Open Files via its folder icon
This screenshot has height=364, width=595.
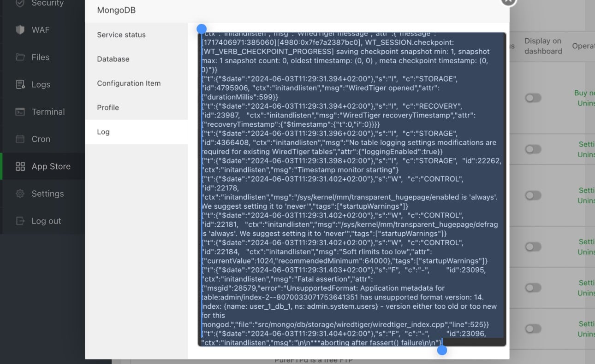click(x=20, y=57)
